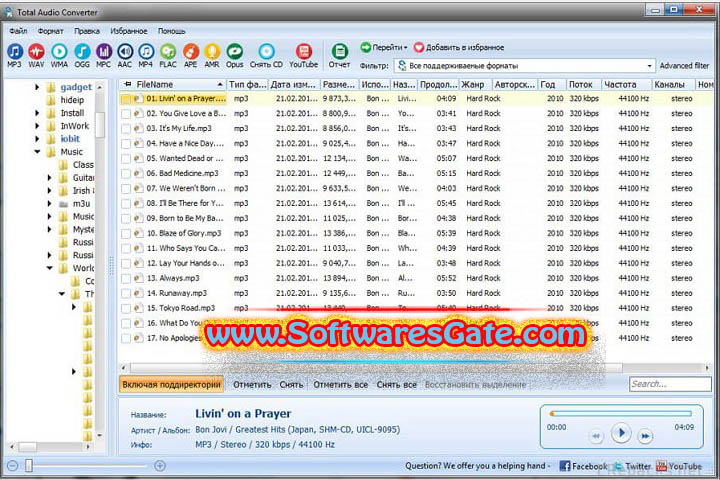Open the Перейти dropdown
Screen dimensions: 720x480
point(384,47)
